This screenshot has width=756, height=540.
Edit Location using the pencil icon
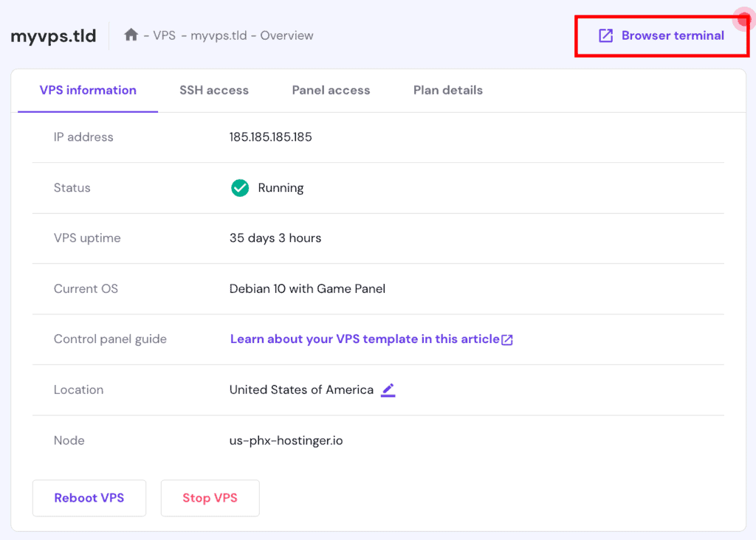(388, 390)
